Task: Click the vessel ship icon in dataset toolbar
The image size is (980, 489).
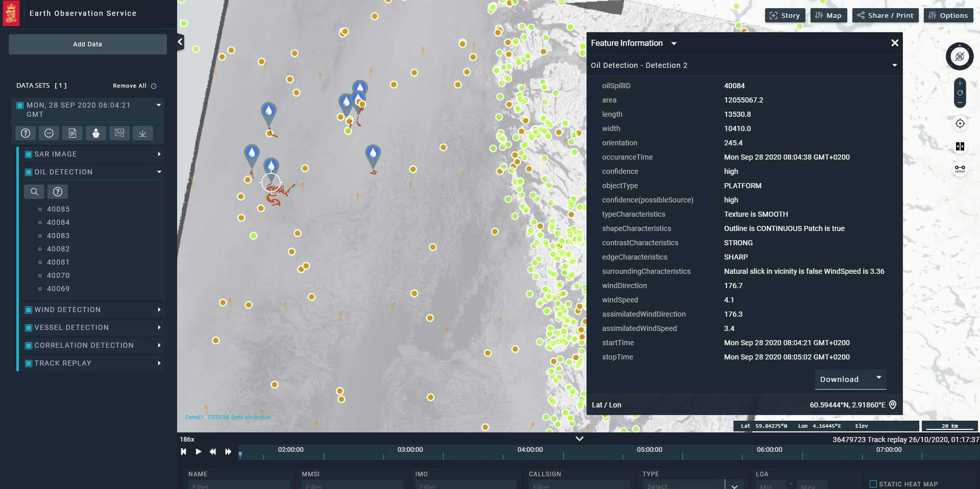Action: (x=96, y=133)
